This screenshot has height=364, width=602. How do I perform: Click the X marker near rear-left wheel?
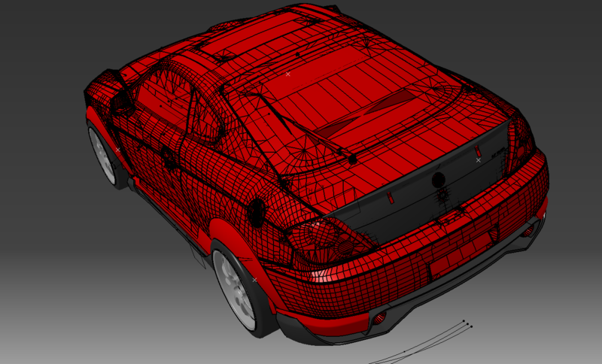pos(254,280)
